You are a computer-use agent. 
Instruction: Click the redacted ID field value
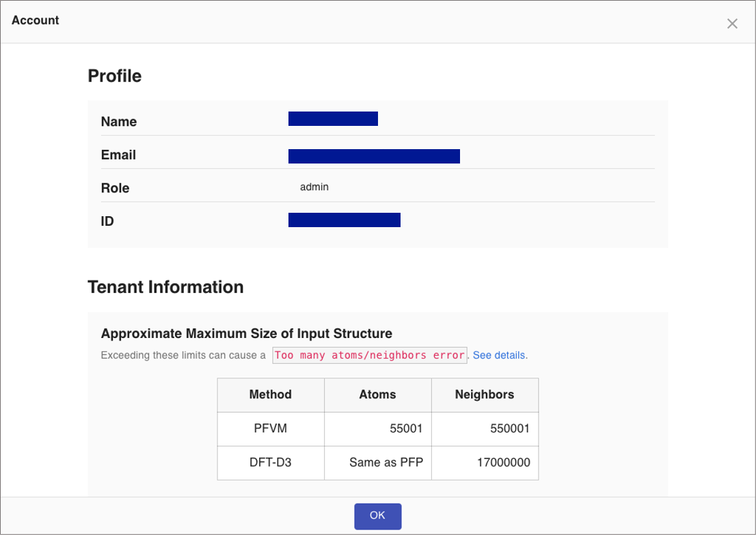pos(344,220)
